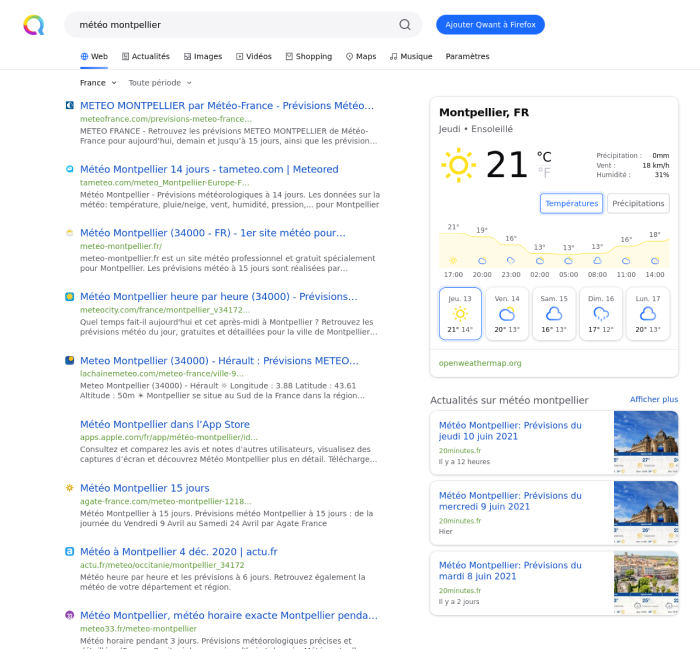Click Ajouter Qwant à Firefox button
The width and height of the screenshot is (700, 649).
pyautogui.click(x=490, y=25)
